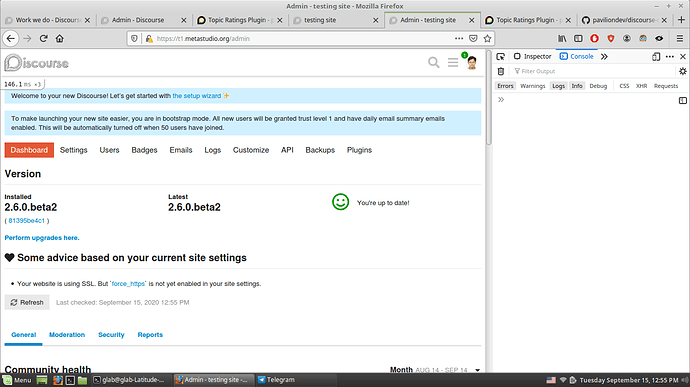Open the setup wizard link
Screen dimensions: 690x387
pos(197,96)
